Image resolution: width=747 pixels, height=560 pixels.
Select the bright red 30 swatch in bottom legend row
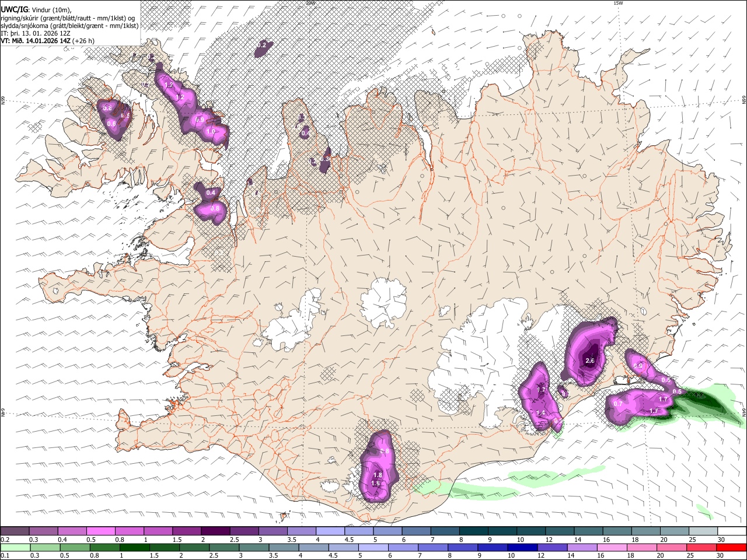tap(731, 548)
